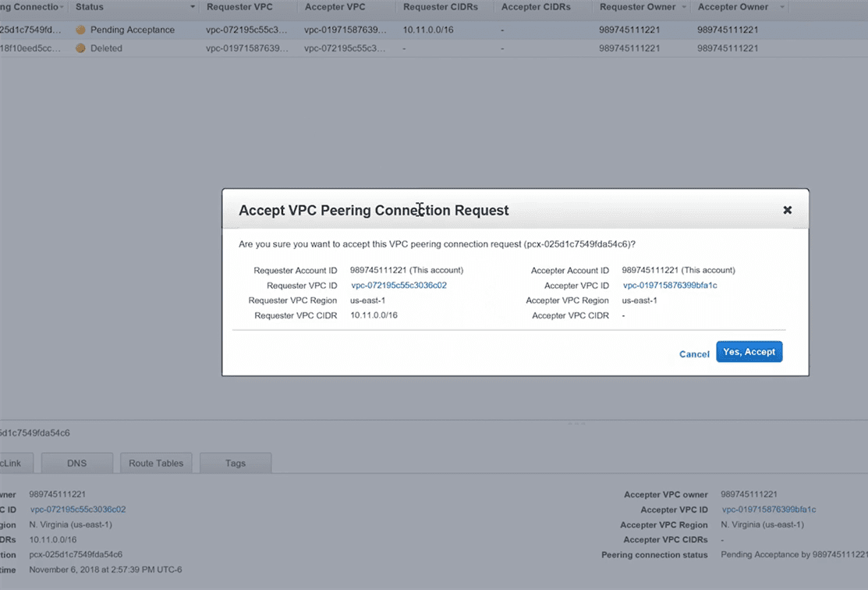Open the Requester VPC ID link in details pane

click(78, 510)
